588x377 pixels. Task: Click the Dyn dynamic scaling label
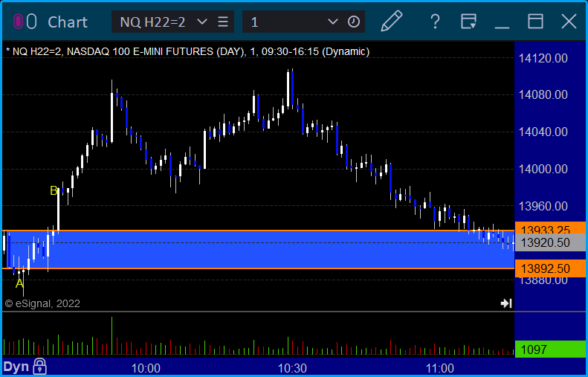[16, 367]
